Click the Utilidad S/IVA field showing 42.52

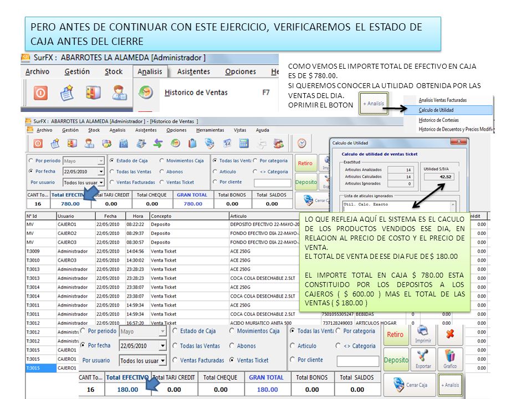tap(438, 177)
